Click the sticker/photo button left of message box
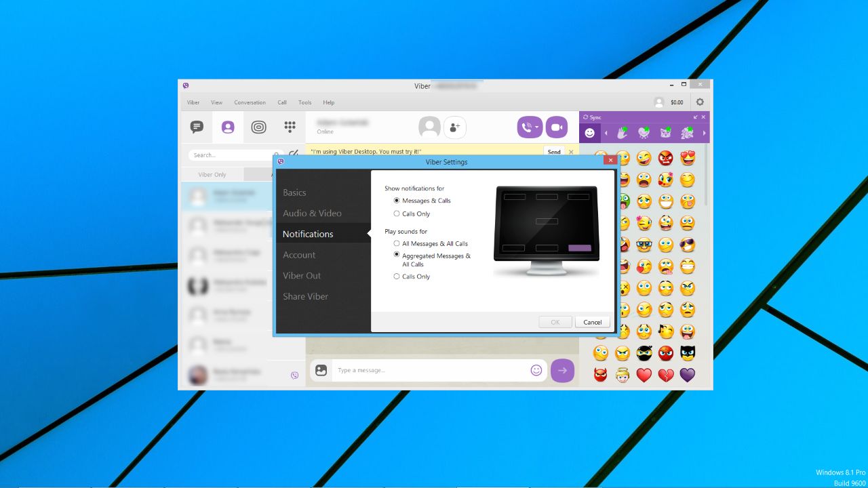This screenshot has height=488, width=868. pyautogui.click(x=321, y=370)
